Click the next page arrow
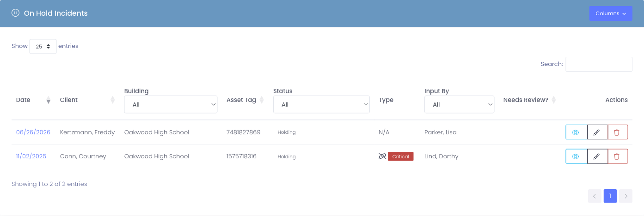The width and height of the screenshot is (644, 216). pyautogui.click(x=626, y=196)
